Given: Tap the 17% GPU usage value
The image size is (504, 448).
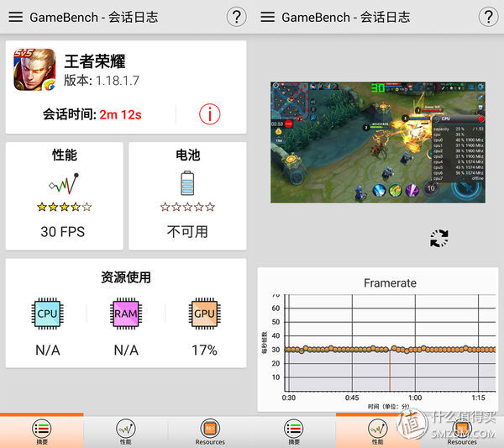Looking at the screenshot, I should coord(204,350).
